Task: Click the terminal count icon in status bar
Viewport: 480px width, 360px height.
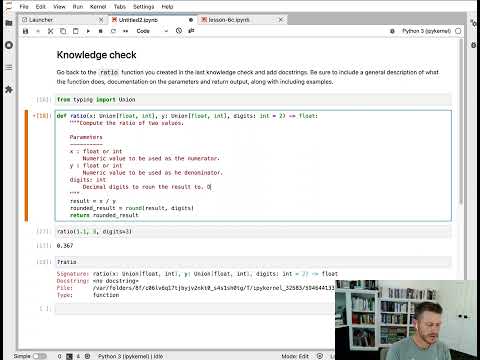Action: tap(69, 356)
